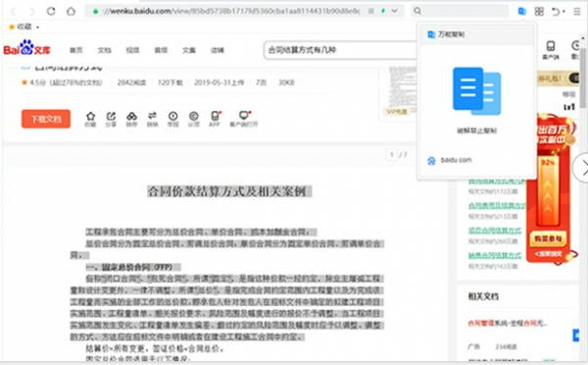Screen dimensions: 588x365
Task: Expand the small arrow beside the undo icon
Action: [563, 12]
